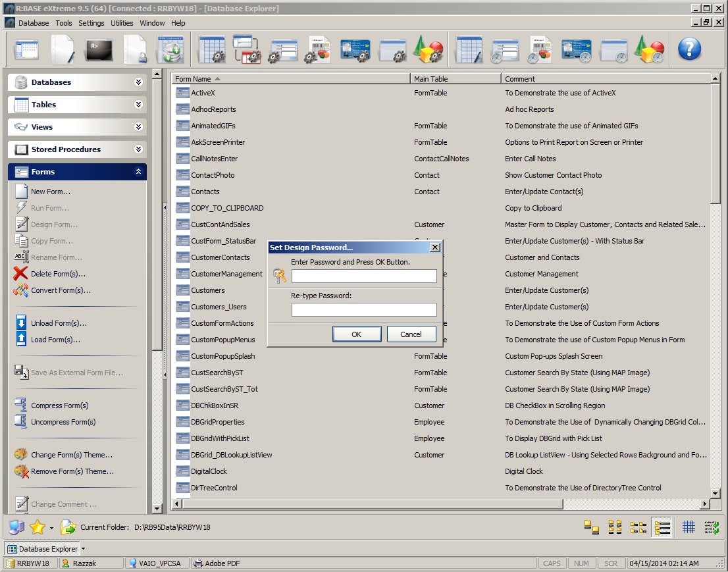Toggle grid lines view in bottom toolbar

click(x=689, y=527)
